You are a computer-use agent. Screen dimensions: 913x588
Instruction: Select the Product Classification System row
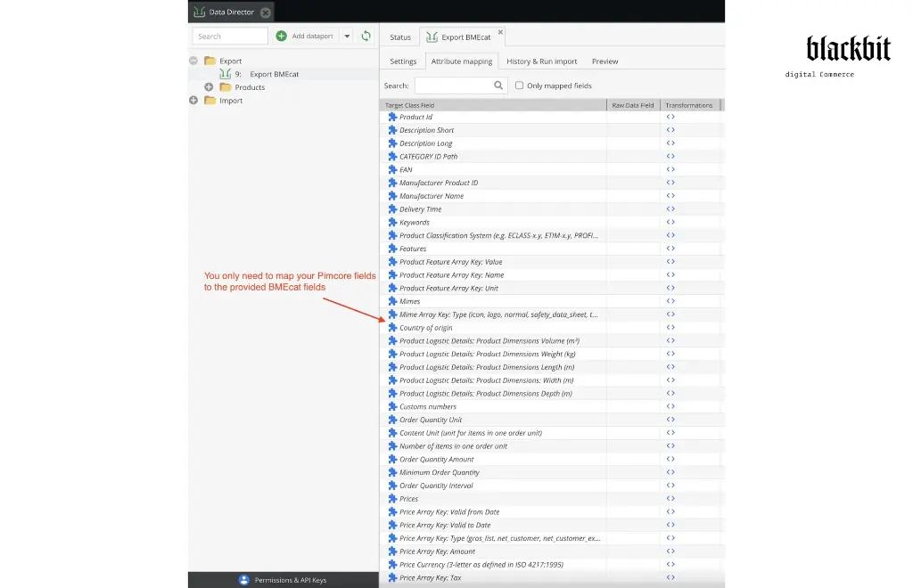coord(551,235)
